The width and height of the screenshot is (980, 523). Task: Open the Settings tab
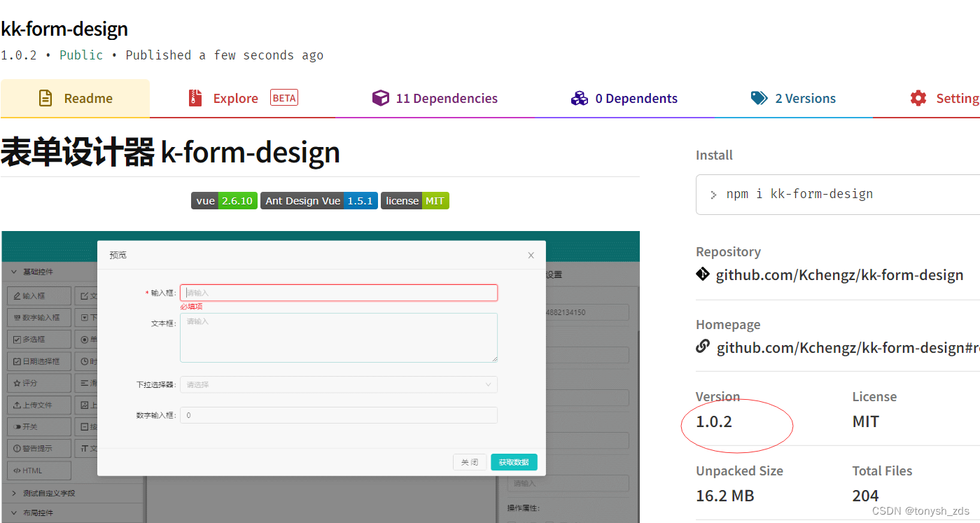click(927, 98)
